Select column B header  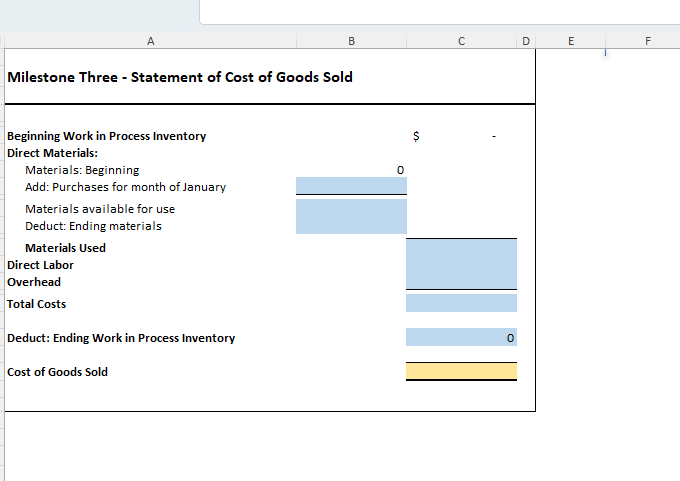[351, 41]
